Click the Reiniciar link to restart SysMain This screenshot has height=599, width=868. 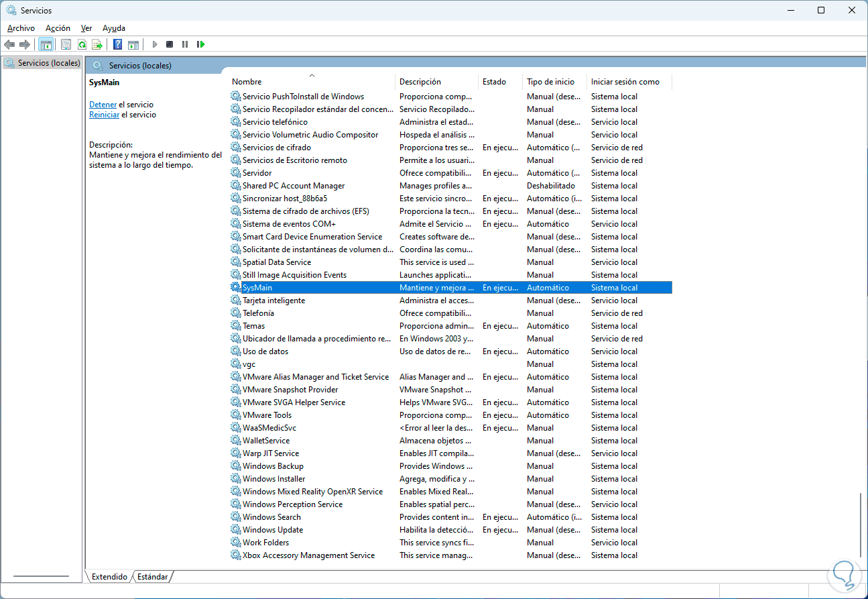(x=105, y=115)
